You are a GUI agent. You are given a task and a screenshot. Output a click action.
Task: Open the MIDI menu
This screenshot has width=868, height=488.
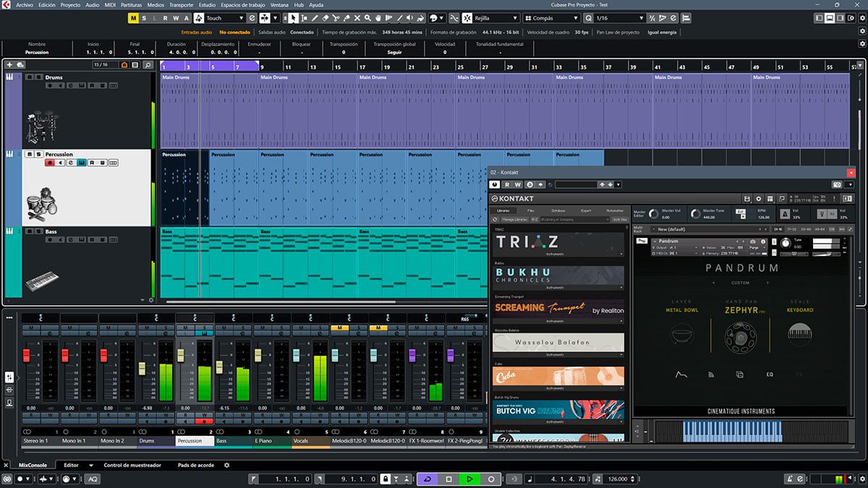click(x=110, y=4)
